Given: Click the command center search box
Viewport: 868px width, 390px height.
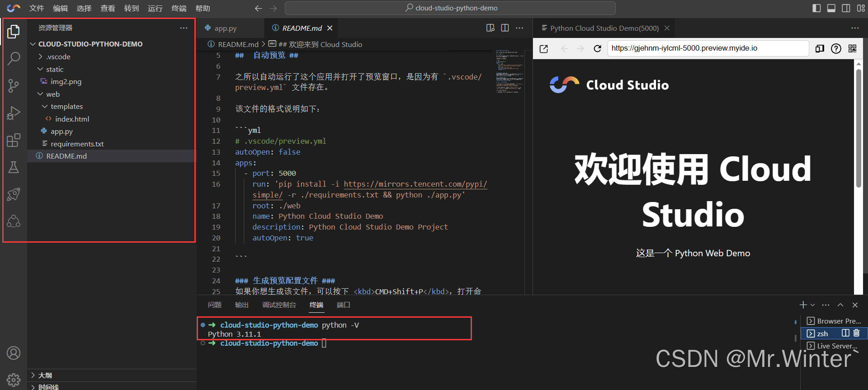Looking at the screenshot, I should 450,8.
